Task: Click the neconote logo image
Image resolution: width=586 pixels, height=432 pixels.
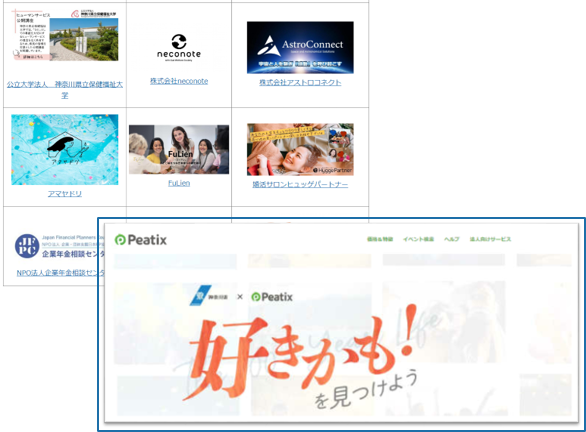Action: click(x=179, y=47)
